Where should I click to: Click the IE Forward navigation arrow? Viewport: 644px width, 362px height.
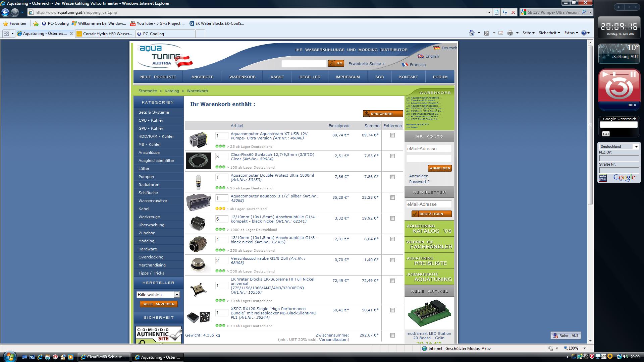(15, 12)
